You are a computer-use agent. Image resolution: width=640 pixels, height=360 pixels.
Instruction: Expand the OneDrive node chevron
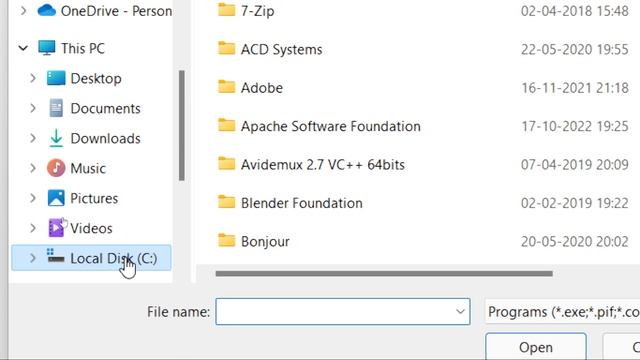23,11
